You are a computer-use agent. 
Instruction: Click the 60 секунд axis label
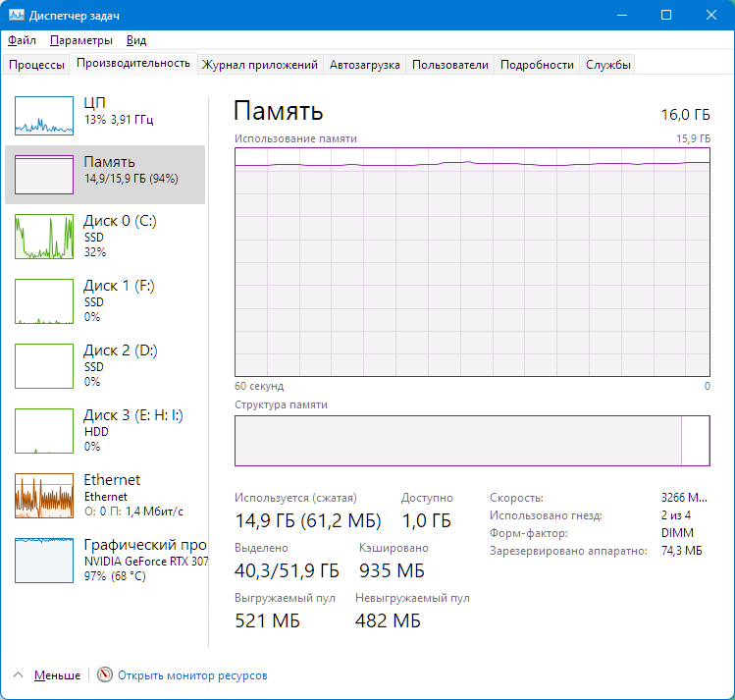click(x=259, y=386)
